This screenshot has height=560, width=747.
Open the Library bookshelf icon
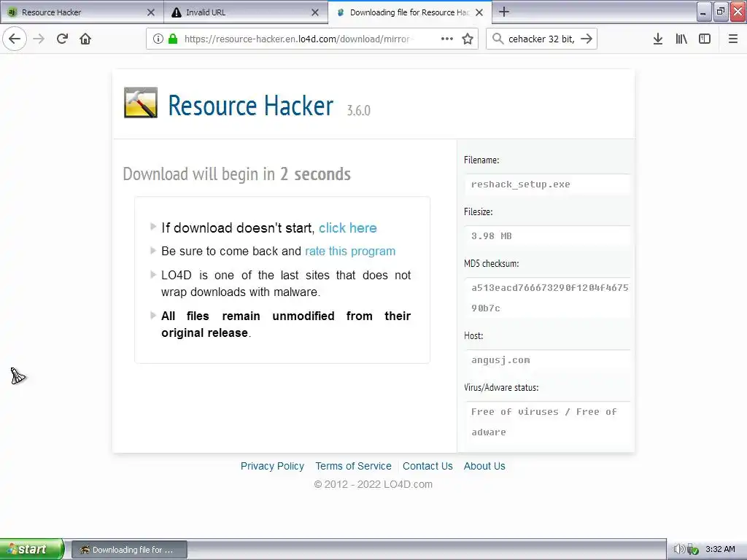681,39
